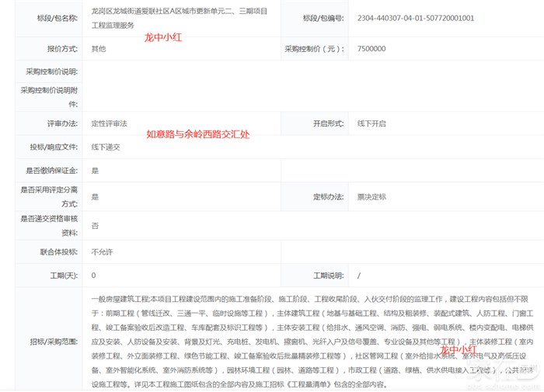Click the 定性评审法 value
544x392 pixels.
[x=110, y=123]
